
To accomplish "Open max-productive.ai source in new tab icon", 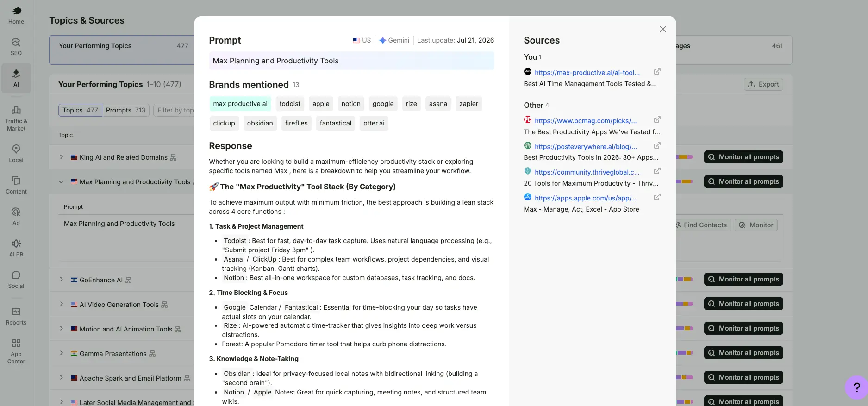I will [657, 72].
